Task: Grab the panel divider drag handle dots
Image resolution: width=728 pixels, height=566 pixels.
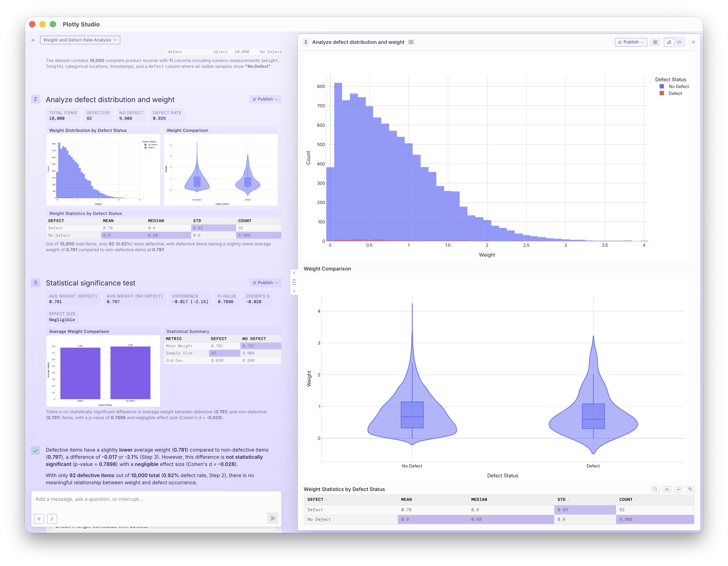Action: [294, 282]
